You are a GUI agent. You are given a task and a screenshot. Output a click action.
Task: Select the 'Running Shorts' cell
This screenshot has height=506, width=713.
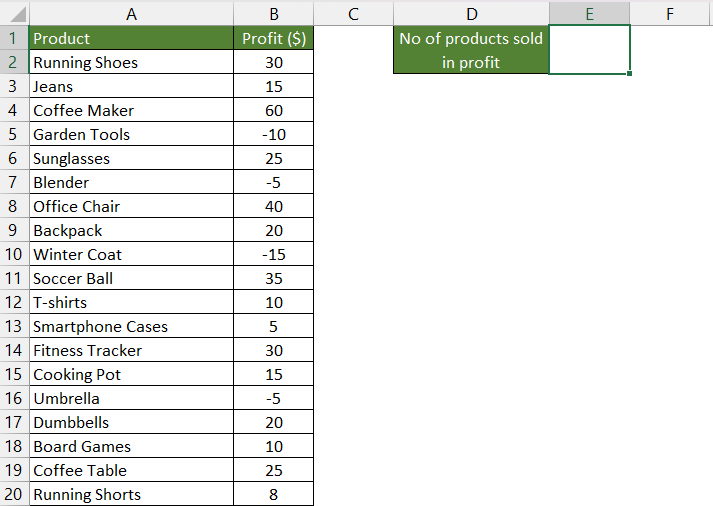pyautogui.click(x=131, y=494)
